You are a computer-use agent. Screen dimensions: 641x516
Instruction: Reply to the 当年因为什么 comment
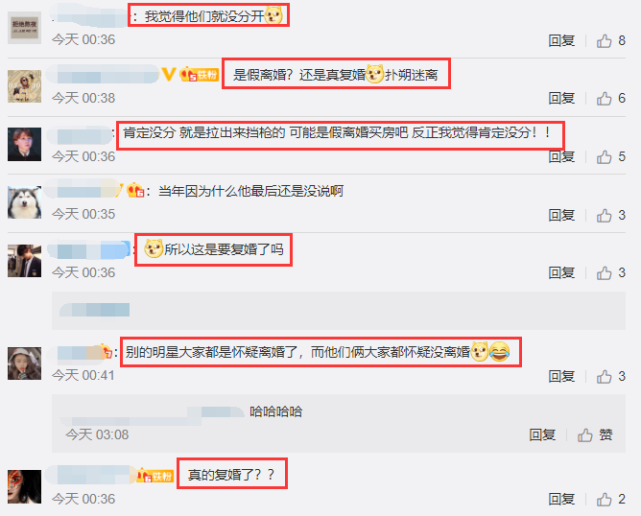(561, 215)
